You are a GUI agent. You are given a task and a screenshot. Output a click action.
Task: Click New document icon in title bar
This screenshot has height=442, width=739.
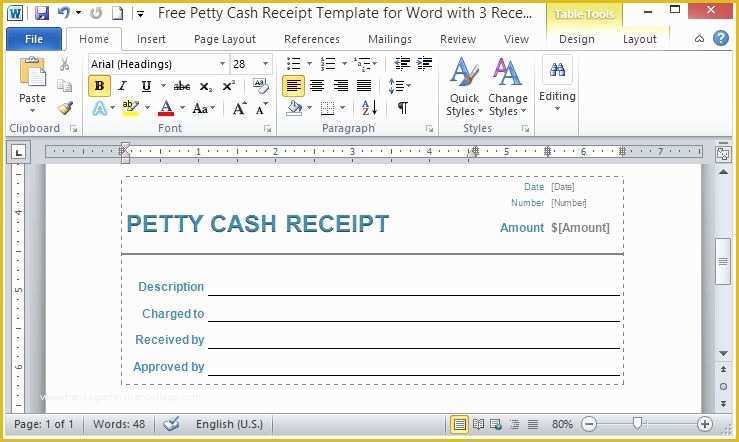point(117,13)
